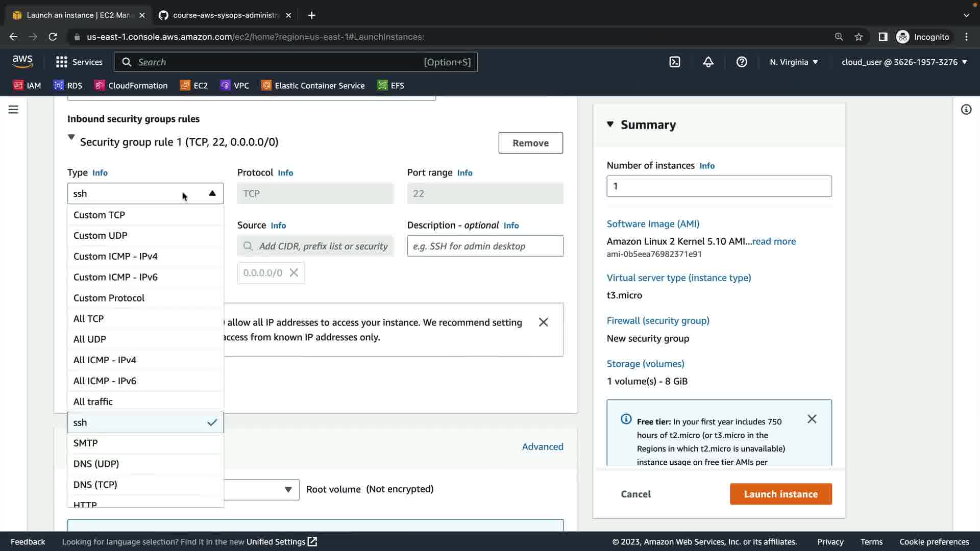Collapse the Summary panel

(610, 124)
